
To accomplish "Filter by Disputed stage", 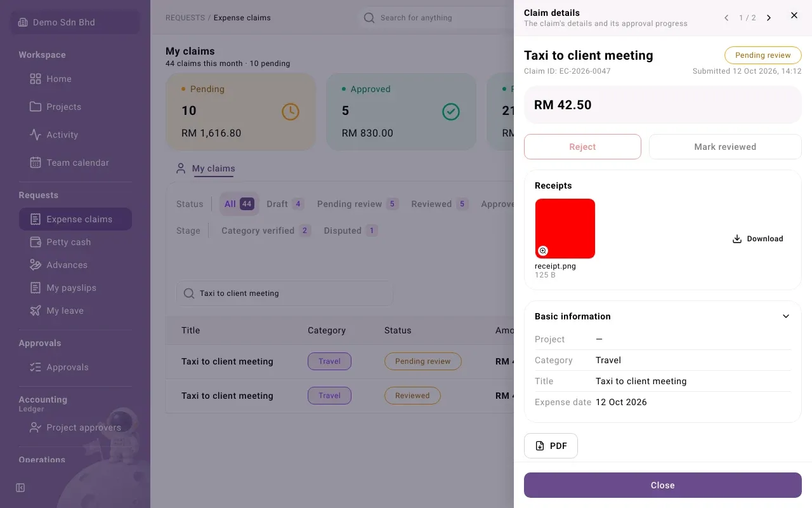I will (350, 231).
